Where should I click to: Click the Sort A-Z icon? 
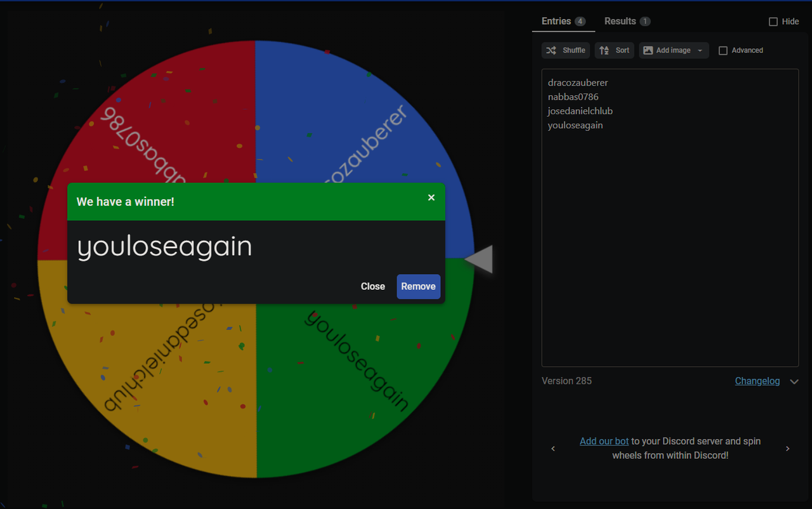coord(604,50)
